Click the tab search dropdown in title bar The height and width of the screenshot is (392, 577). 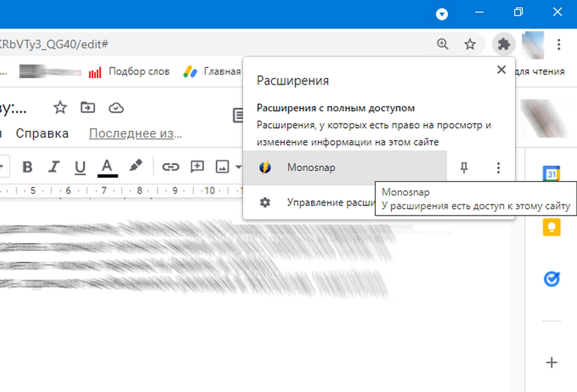(442, 15)
